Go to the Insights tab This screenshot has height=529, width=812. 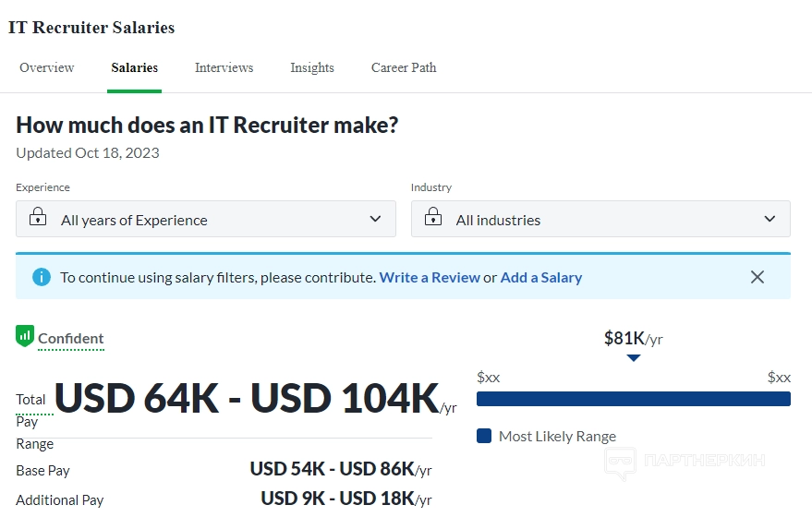312,67
